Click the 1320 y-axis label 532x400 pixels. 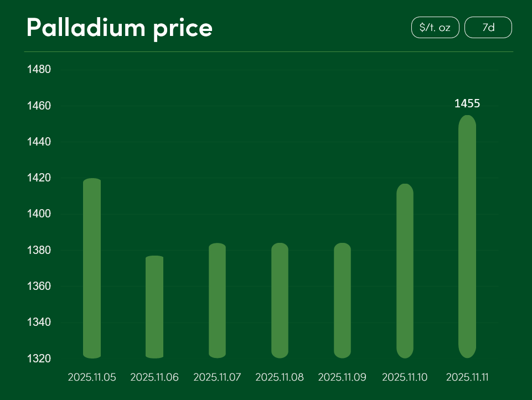tap(39, 359)
